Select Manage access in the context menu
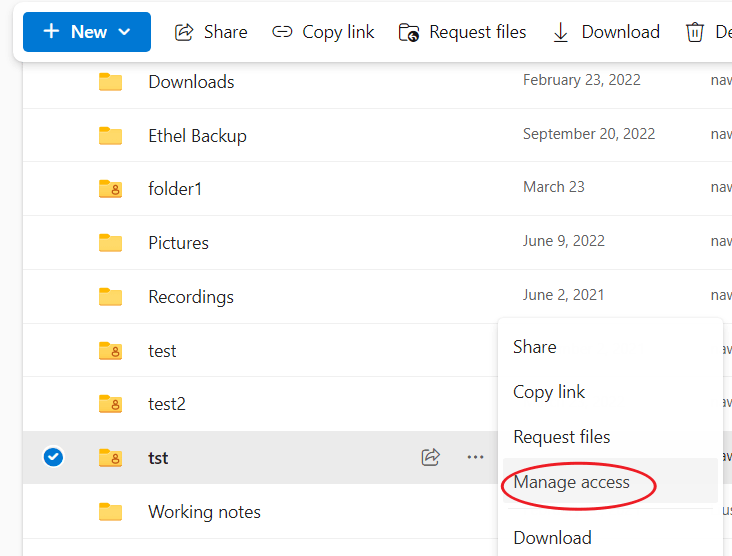 click(x=571, y=482)
